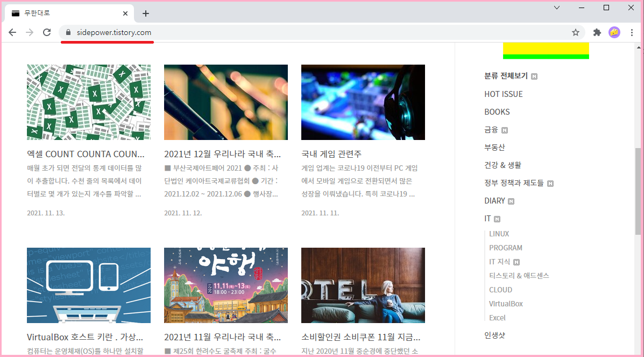Select 정부 정책과 제도들 category

514,183
